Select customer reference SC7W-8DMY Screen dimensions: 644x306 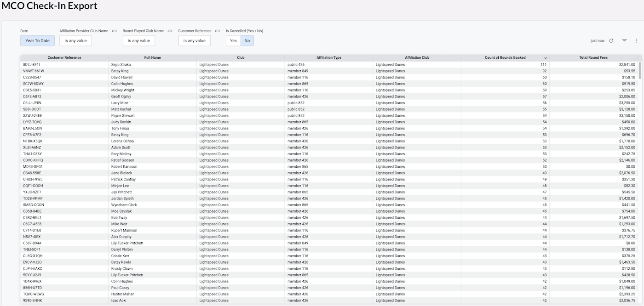[33, 84]
